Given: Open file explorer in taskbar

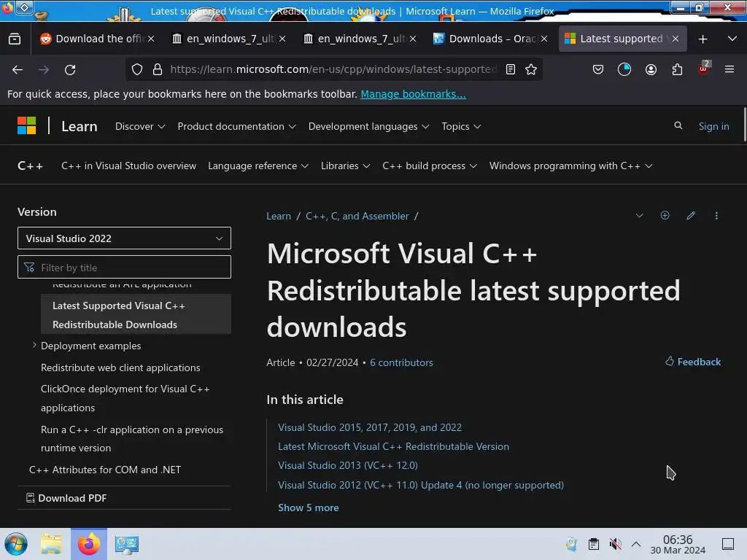Looking at the screenshot, I should [x=51, y=544].
